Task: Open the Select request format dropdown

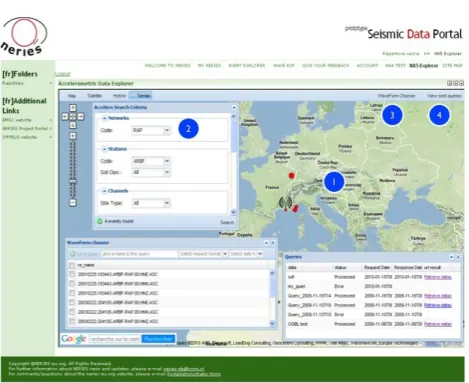Action: pyautogui.click(x=225, y=254)
